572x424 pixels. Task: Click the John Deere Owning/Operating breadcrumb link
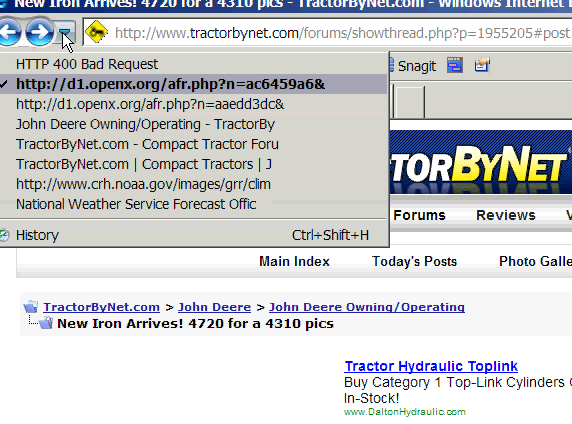coord(367,307)
